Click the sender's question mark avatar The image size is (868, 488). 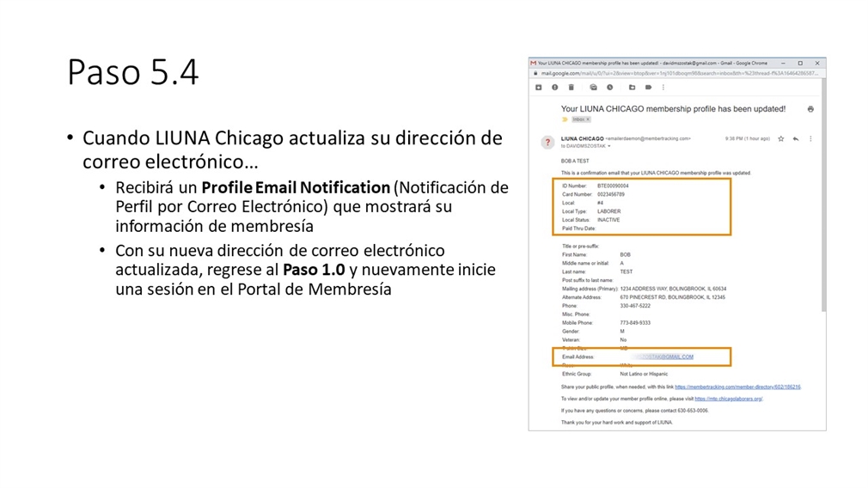point(547,143)
